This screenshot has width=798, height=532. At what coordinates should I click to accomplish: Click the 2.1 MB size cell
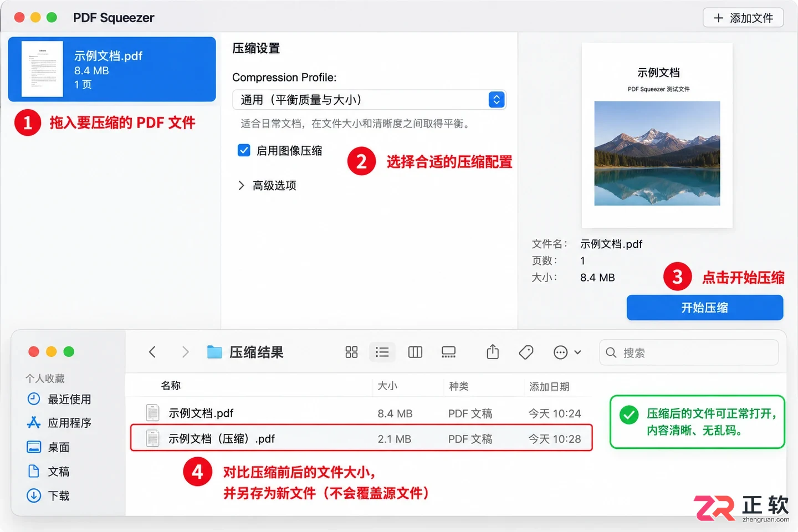point(394,439)
